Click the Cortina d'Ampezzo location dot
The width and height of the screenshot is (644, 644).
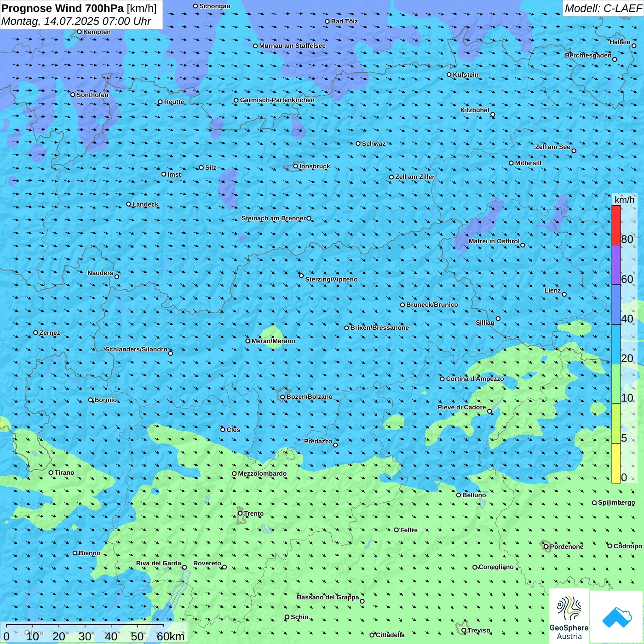pos(442,379)
